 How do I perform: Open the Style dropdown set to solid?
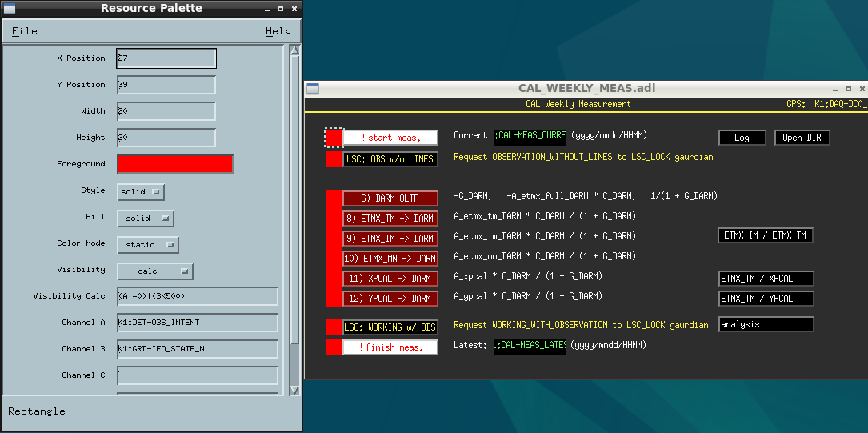[x=141, y=191]
